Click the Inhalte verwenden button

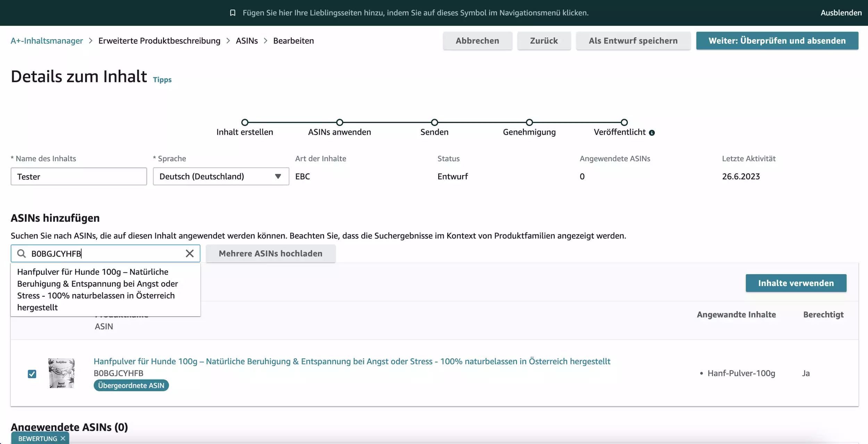click(796, 283)
